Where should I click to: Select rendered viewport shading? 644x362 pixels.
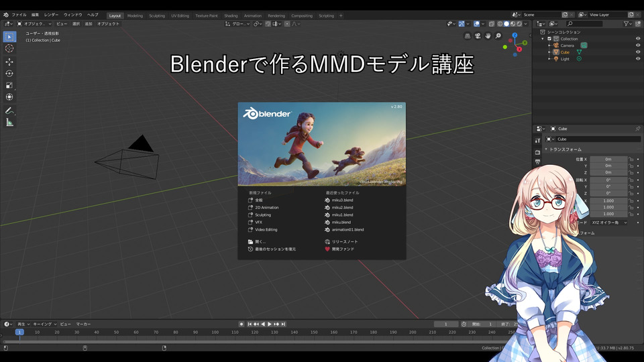[x=519, y=24]
